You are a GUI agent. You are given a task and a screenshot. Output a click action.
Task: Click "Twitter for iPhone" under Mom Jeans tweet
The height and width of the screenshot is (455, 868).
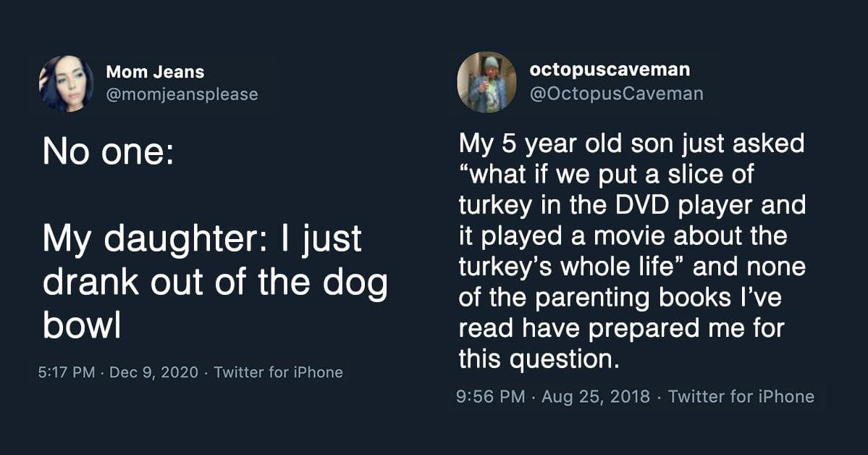point(279,372)
